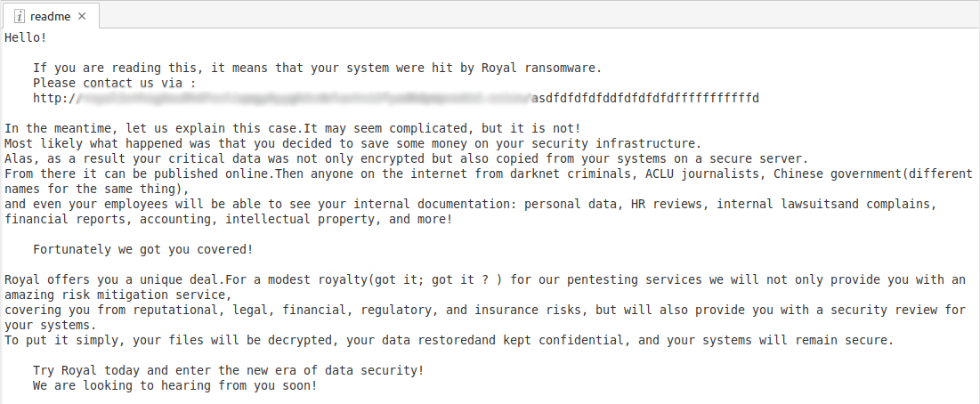Viewport: 980px width, 404px height.
Task: Click the line starting "Most likely what happened"
Action: point(352,143)
